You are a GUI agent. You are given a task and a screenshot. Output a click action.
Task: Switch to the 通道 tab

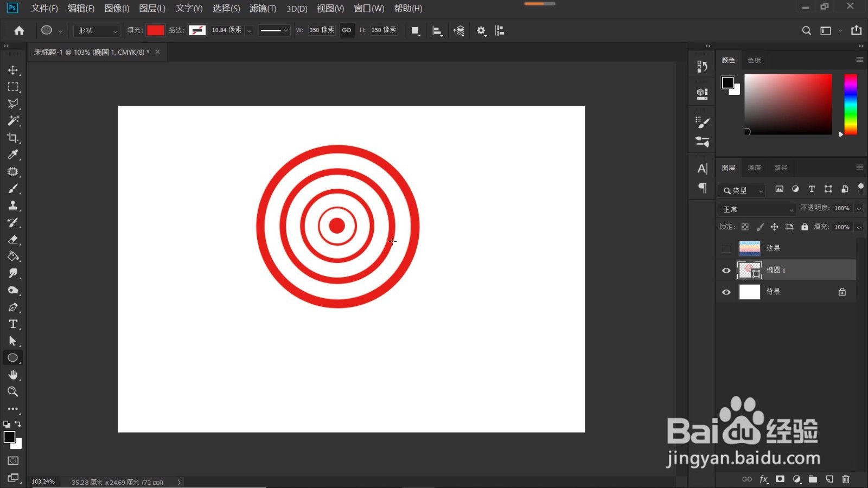pyautogui.click(x=754, y=168)
